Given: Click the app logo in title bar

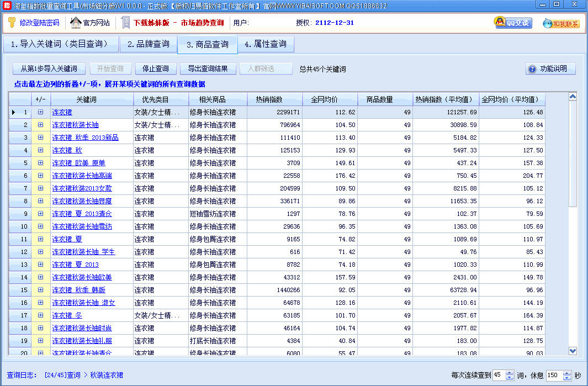Looking at the screenshot, I should coord(7,6).
